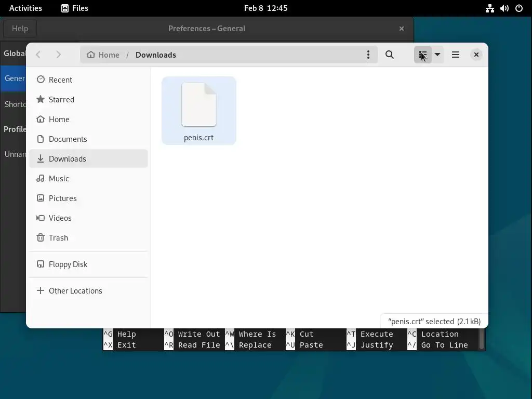Screen dimensions: 532x399
Task: Click the ^\ Replace hint in nano
Action: 248,345
